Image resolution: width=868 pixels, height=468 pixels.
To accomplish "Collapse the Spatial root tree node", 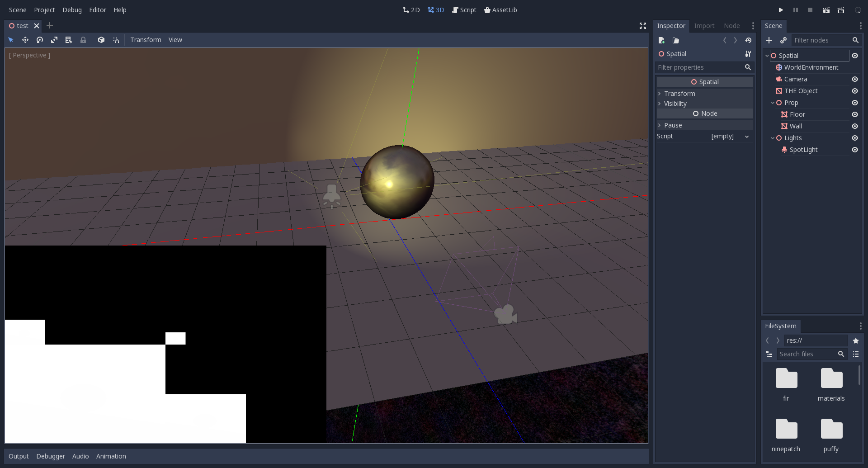I will click(767, 56).
